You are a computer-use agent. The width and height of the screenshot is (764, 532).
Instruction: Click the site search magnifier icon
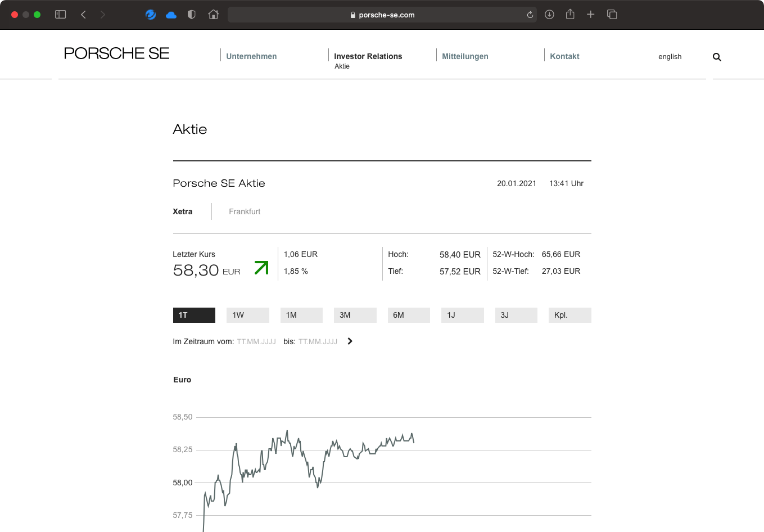coord(717,57)
